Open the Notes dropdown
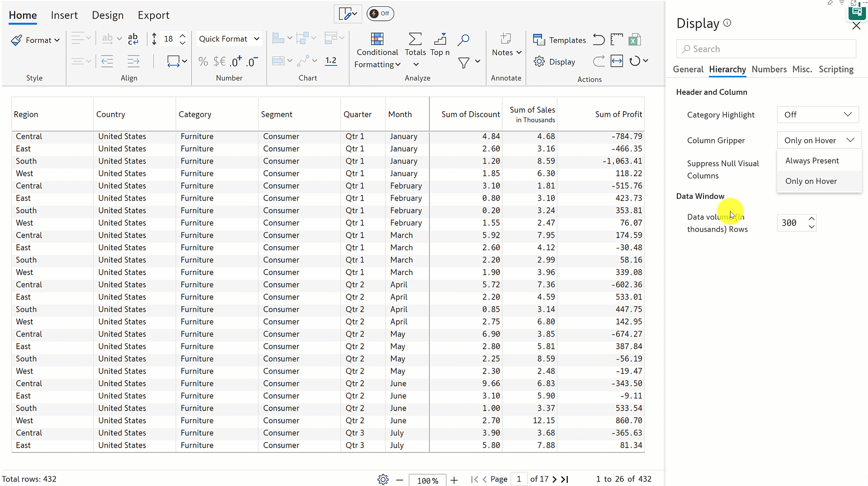Screen dimensions: 868x486 click(506, 52)
